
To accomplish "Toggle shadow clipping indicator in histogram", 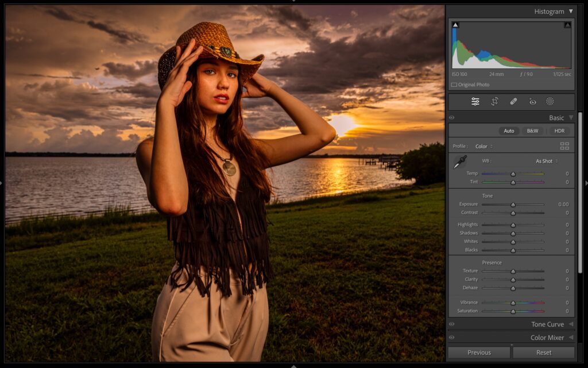I will tap(455, 25).
